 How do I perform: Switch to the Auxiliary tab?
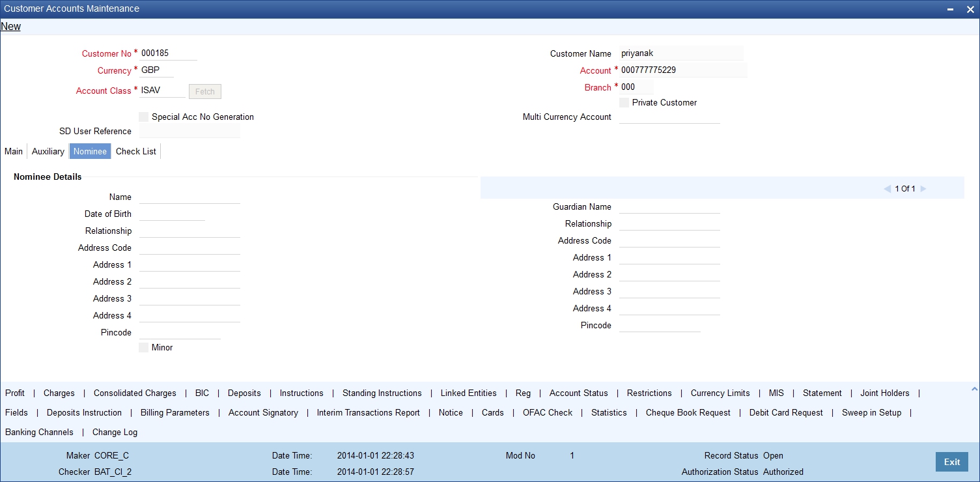point(48,151)
